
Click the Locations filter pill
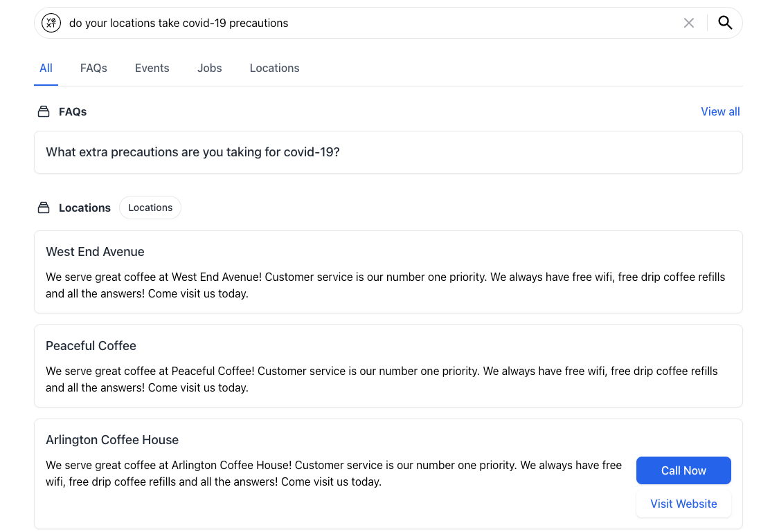tap(150, 208)
